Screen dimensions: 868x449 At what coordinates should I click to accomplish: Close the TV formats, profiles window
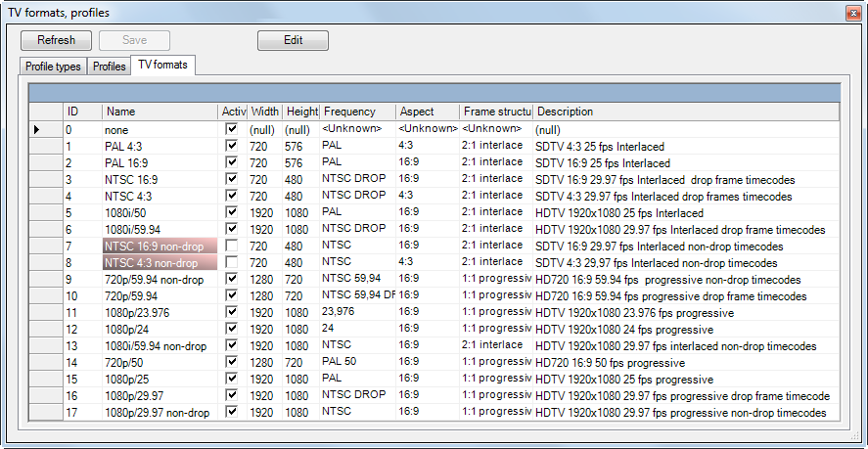[x=854, y=12]
